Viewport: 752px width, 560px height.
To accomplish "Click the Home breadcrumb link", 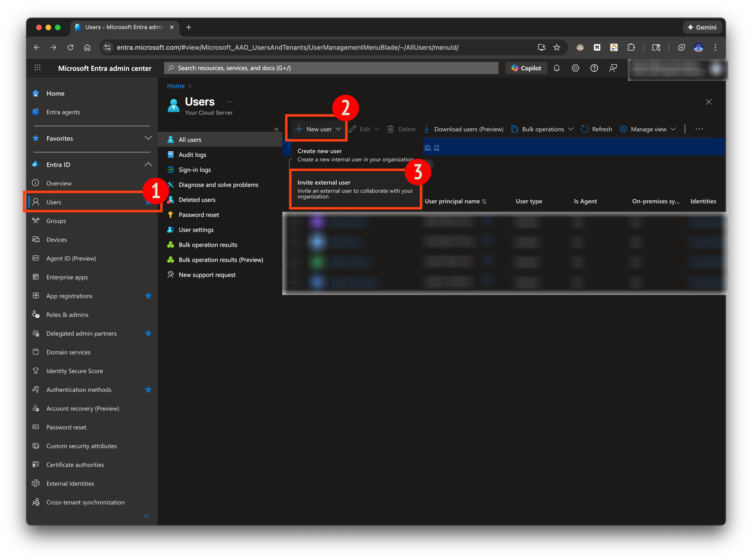I will coord(176,86).
